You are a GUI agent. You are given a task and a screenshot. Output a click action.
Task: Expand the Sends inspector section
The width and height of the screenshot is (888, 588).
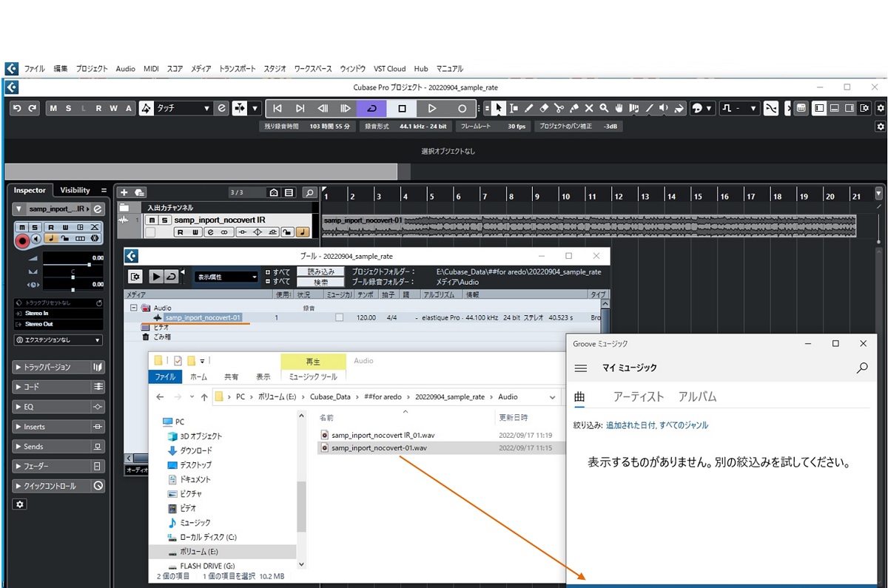(59, 447)
